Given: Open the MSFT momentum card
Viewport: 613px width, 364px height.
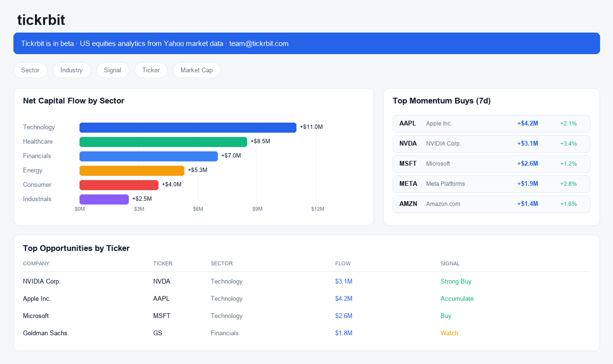Looking at the screenshot, I should coord(491,164).
